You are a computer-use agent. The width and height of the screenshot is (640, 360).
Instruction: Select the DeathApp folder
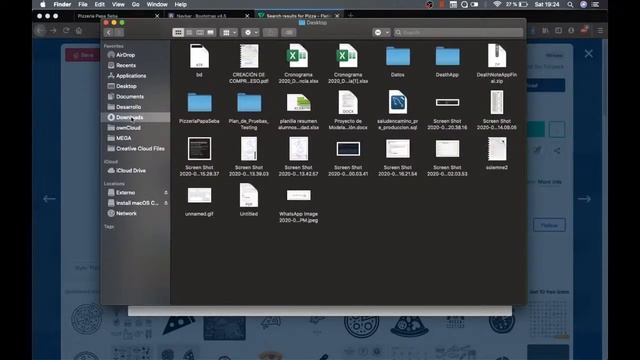[447, 56]
